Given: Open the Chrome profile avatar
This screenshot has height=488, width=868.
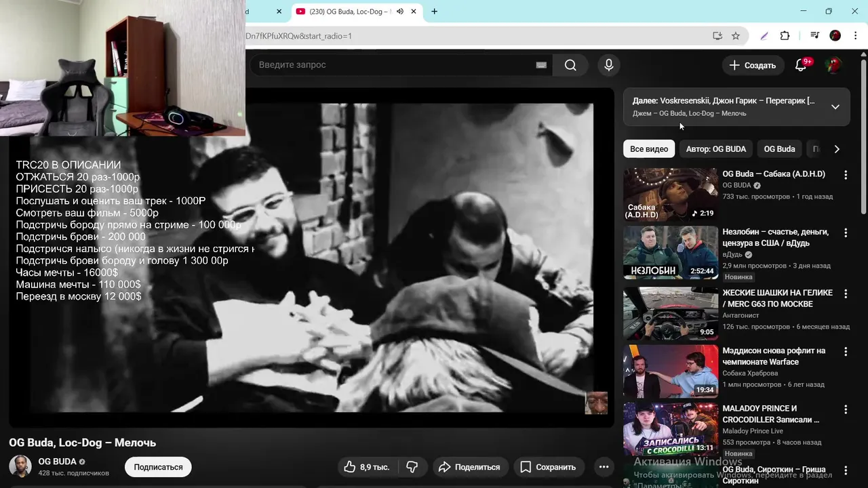Looking at the screenshot, I should [x=835, y=36].
